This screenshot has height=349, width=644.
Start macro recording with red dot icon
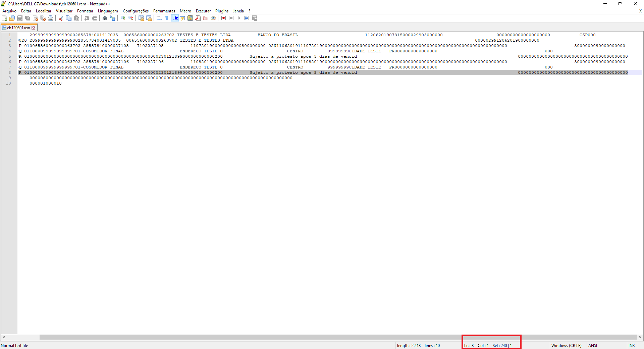[224, 18]
